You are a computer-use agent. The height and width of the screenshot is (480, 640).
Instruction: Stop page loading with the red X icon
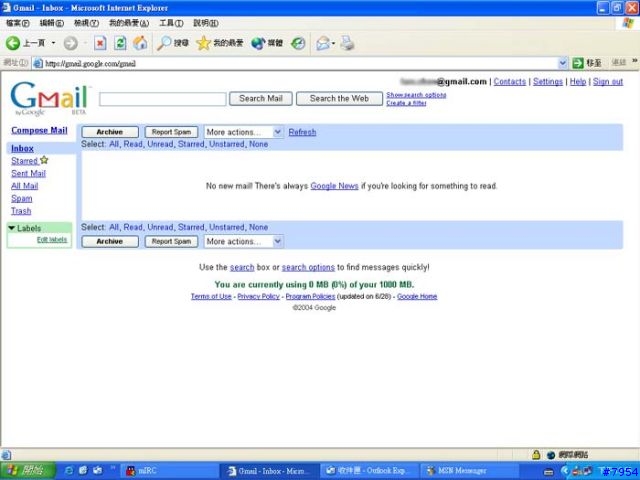tap(100, 43)
